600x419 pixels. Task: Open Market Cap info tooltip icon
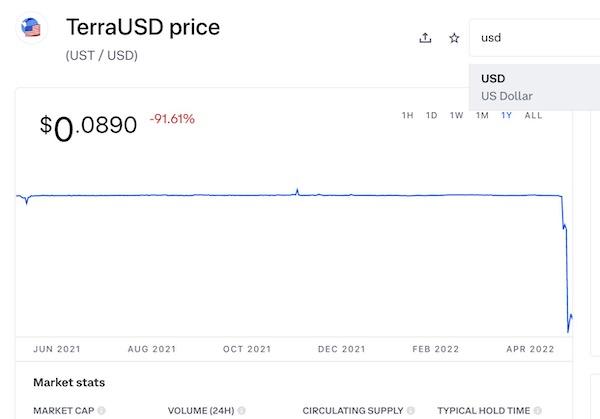101,411
